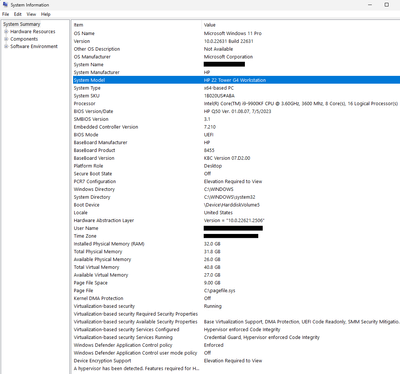Select System Summary in the tree
This screenshot has width=400, height=374.
(x=22, y=24)
